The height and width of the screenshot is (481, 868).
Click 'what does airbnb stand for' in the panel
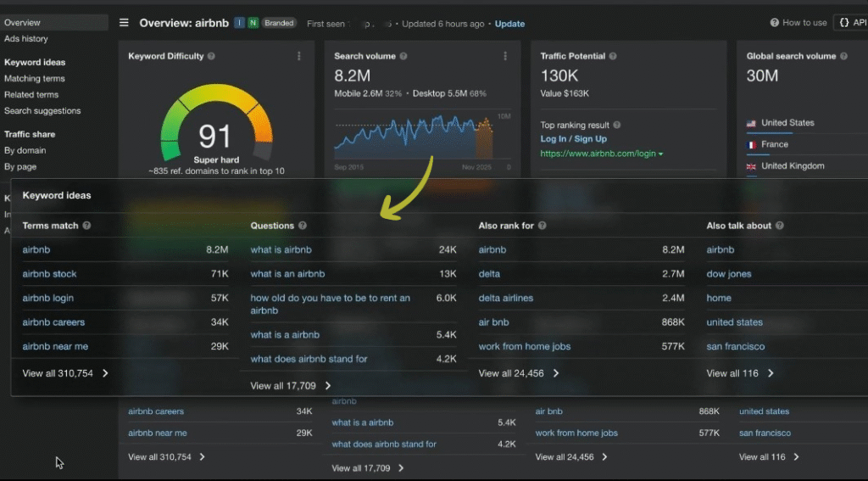(309, 359)
